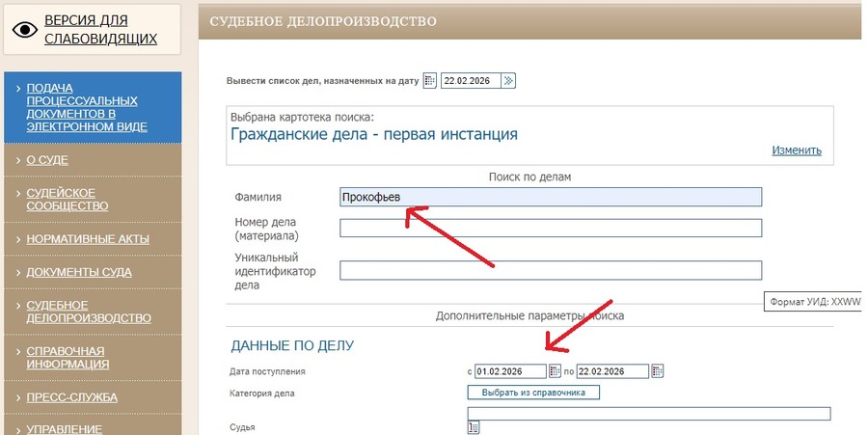This screenshot has height=435, width=868.
Task: Click 'Изменить' to change search card index
Action: coord(796,150)
